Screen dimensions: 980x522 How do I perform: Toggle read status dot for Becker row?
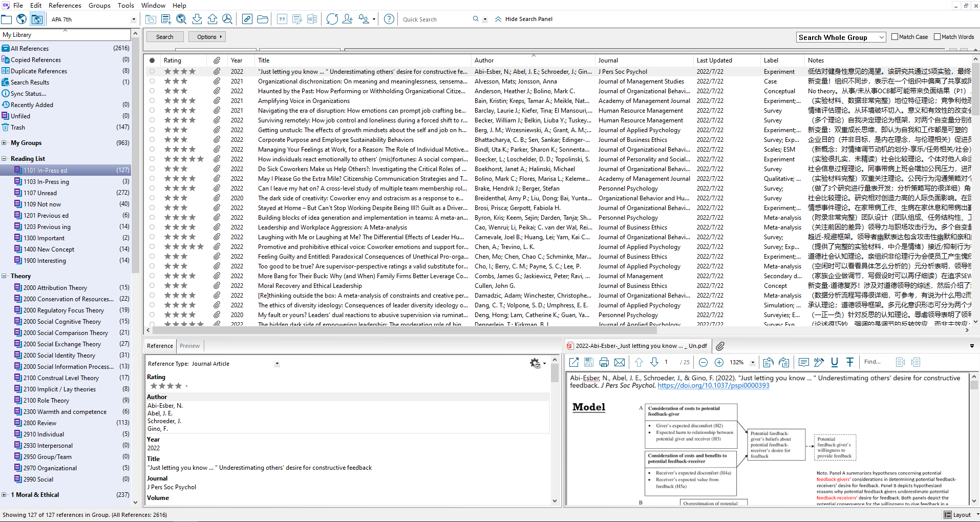152,120
